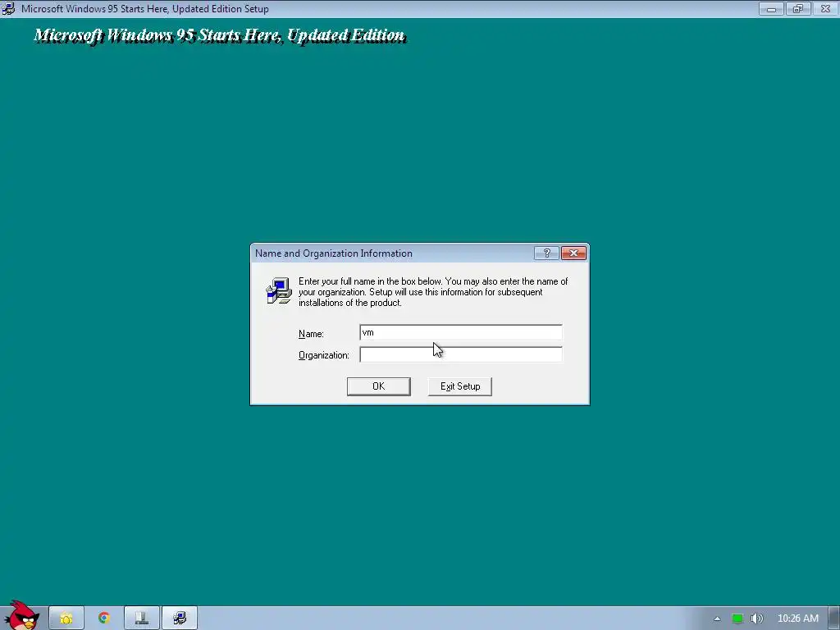Focus the Organization input field
This screenshot has width=840, height=630.
pos(461,354)
